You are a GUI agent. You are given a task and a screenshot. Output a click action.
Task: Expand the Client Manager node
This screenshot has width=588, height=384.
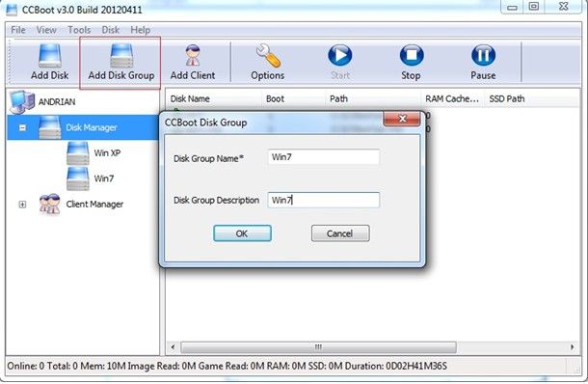(22, 205)
